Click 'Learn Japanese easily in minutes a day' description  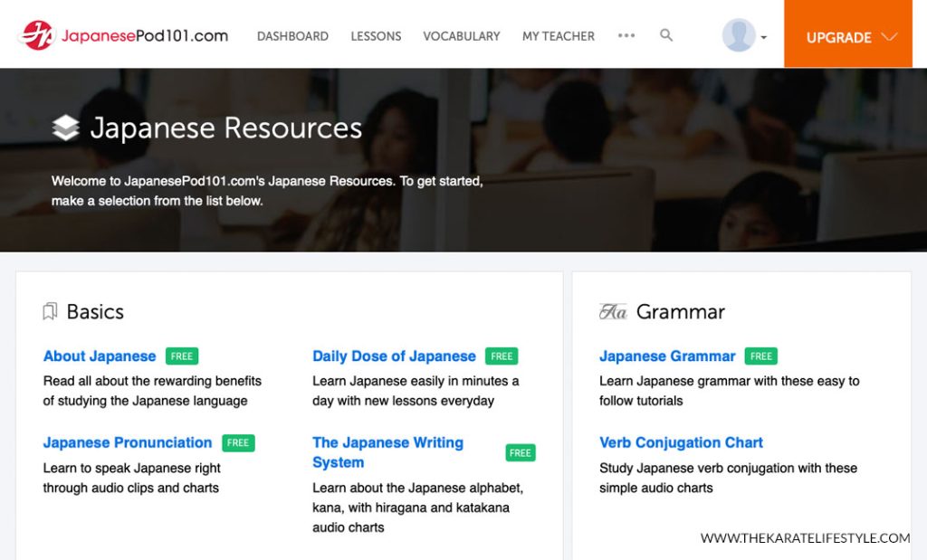pyautogui.click(x=416, y=391)
